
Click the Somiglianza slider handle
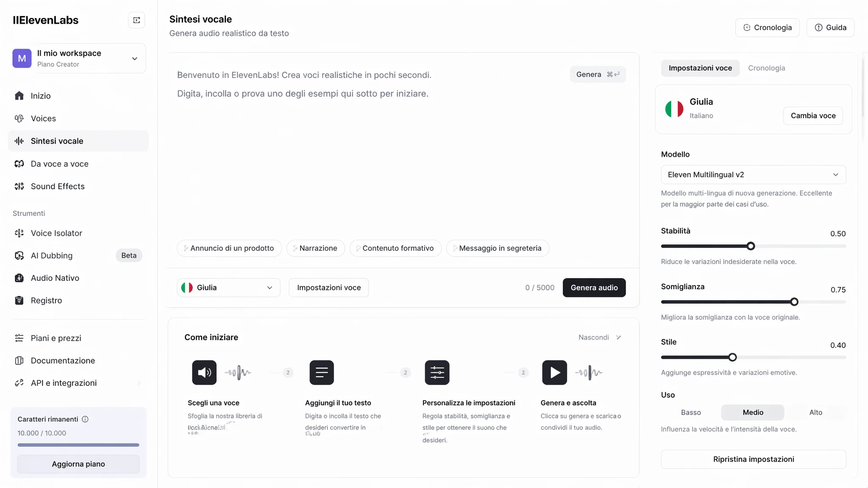click(x=794, y=302)
